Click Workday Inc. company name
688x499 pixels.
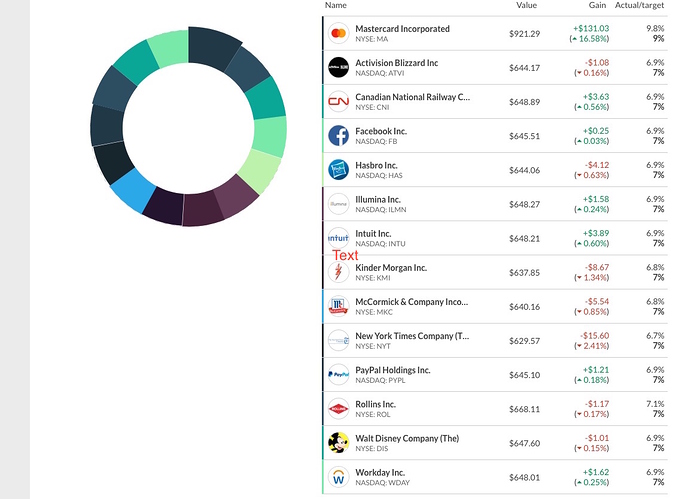(380, 473)
